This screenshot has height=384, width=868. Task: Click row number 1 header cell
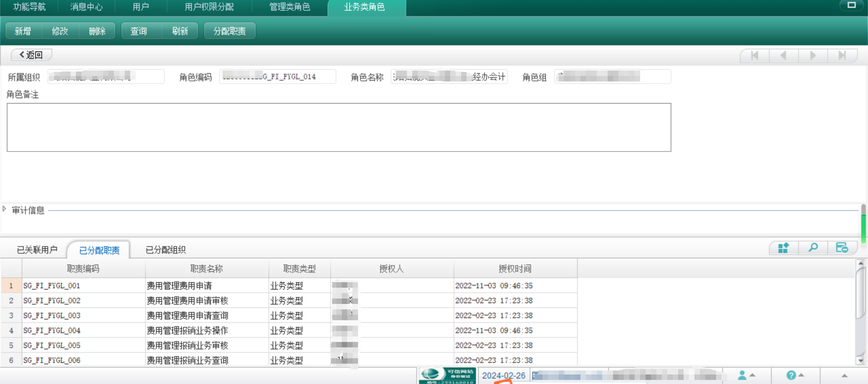(11, 285)
